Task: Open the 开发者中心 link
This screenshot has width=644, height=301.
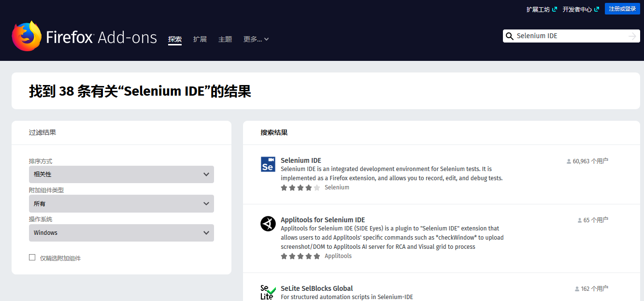Action: pyautogui.click(x=577, y=9)
